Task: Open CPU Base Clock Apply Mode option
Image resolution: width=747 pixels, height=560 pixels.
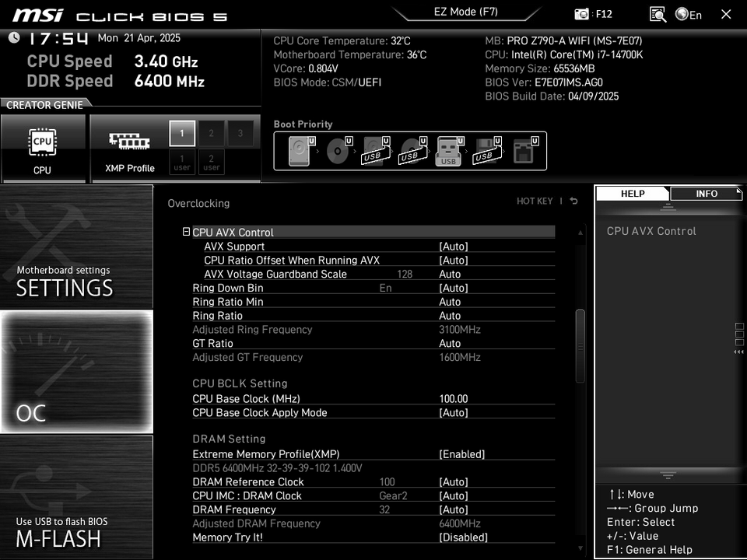Action: 373,412
